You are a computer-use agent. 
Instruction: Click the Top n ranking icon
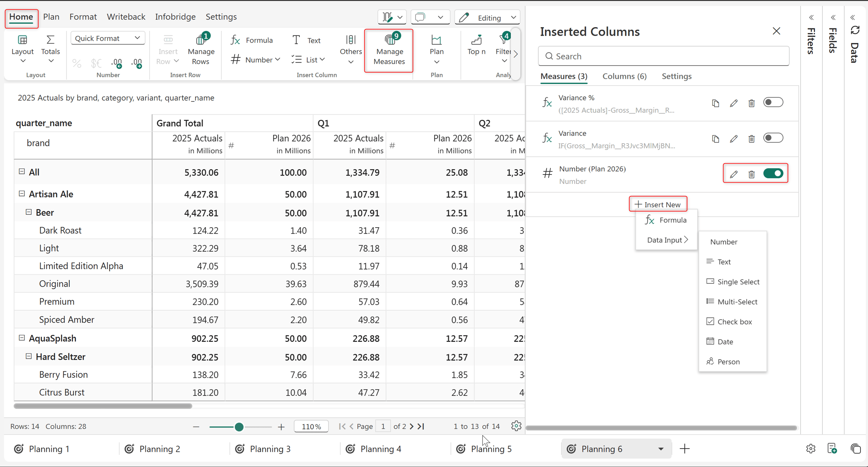pyautogui.click(x=476, y=45)
